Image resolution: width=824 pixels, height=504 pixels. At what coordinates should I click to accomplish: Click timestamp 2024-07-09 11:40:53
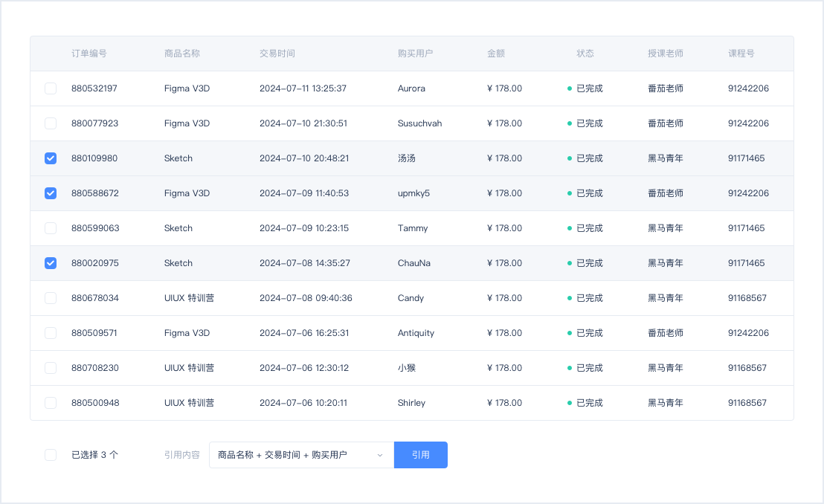(x=304, y=193)
